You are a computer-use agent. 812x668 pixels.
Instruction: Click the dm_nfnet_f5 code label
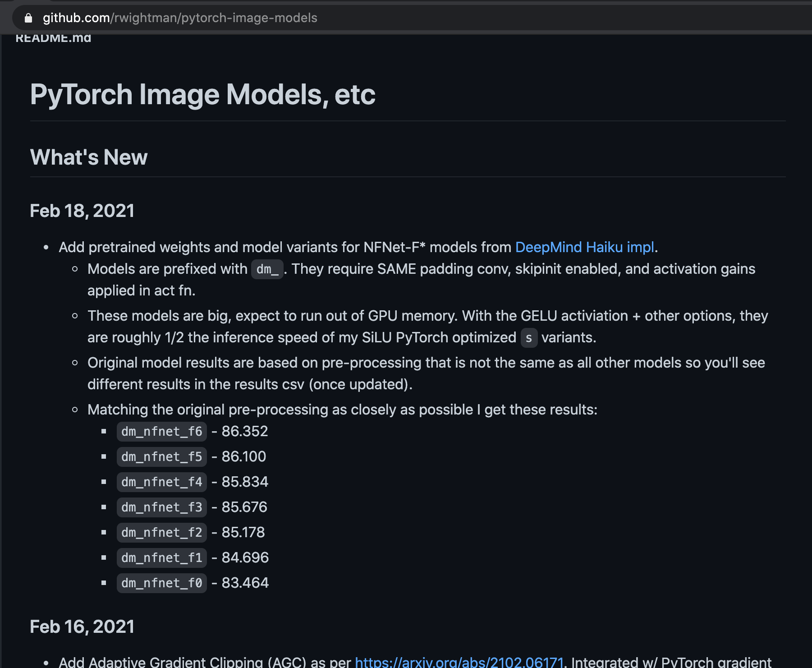pyautogui.click(x=162, y=457)
